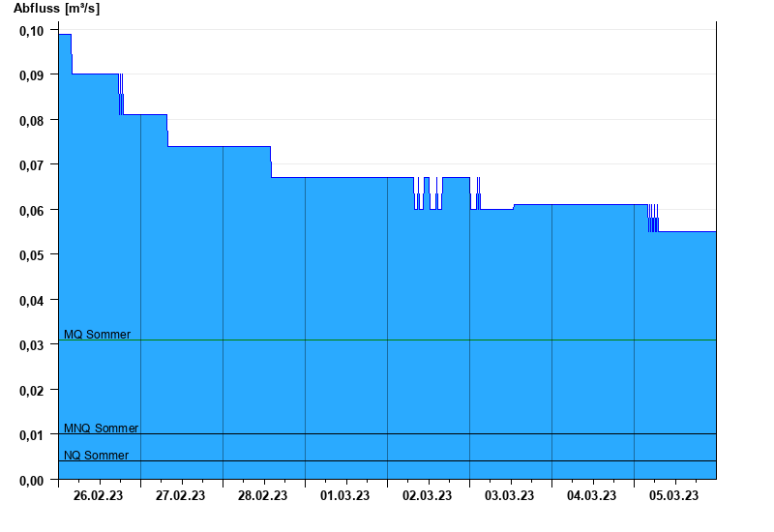The height and width of the screenshot is (532, 774).
Task: Select the date label 26.02.23
Action: 99,495
